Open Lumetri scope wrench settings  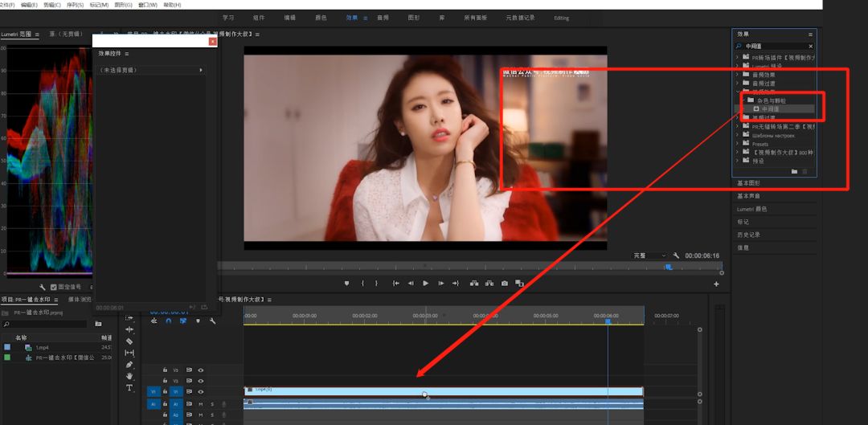(x=42, y=287)
